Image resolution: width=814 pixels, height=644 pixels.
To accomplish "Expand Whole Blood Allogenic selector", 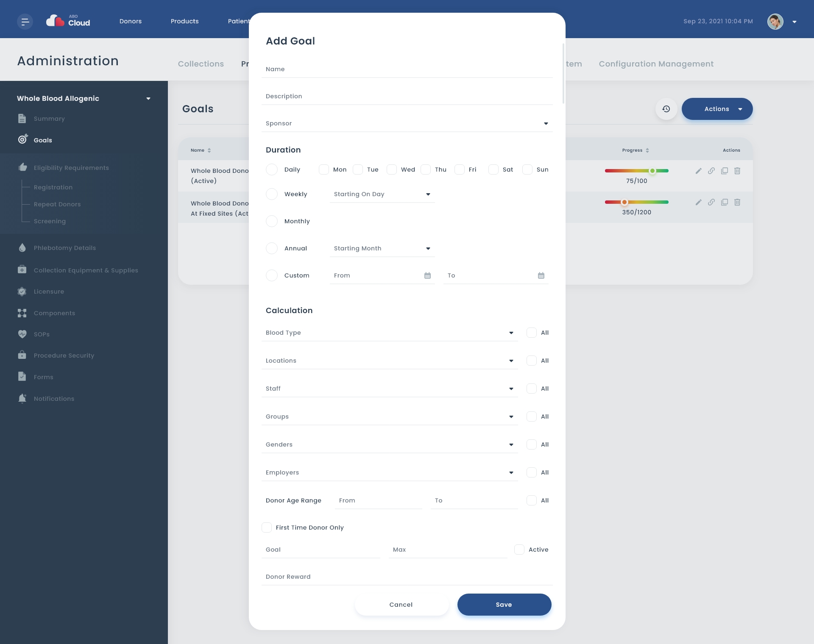I will 84,98.
